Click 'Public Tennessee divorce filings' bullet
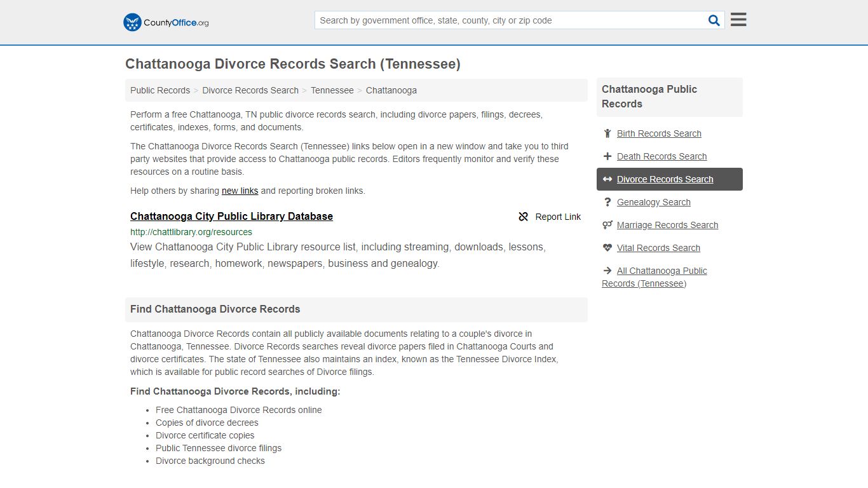The width and height of the screenshot is (868, 488). (x=219, y=448)
